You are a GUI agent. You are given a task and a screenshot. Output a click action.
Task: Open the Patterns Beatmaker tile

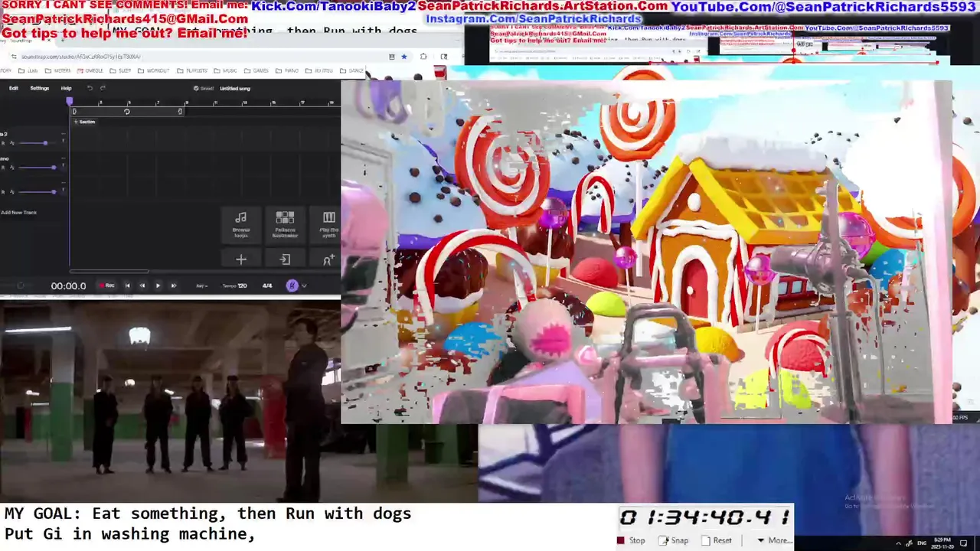[285, 224]
